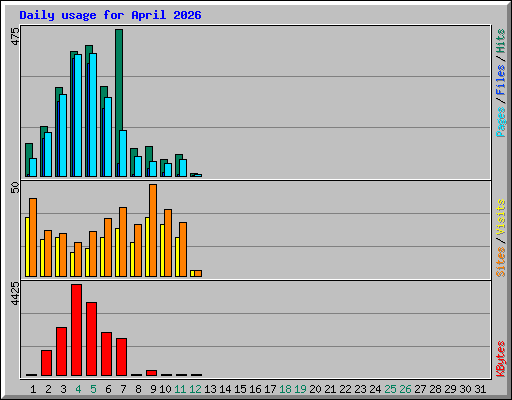
Task: Click the 'Daily usage for April 2026' title
Action: 110,15
